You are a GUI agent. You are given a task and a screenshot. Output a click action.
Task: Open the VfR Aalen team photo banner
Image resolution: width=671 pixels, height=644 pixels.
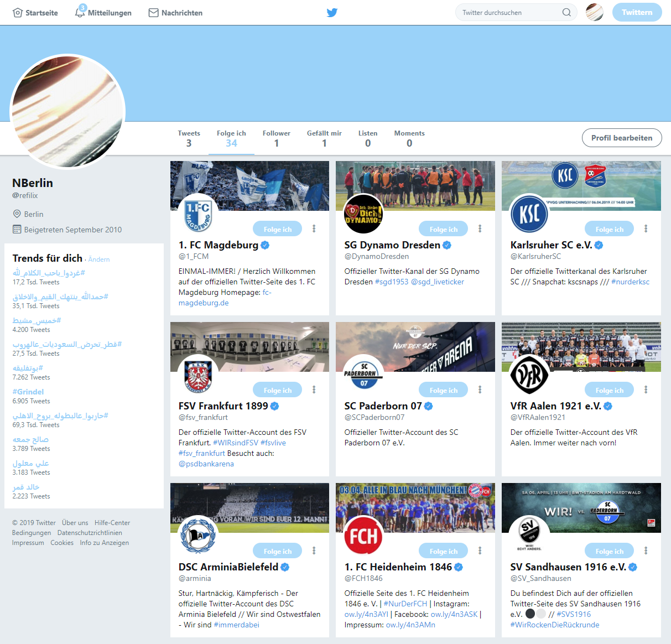click(x=581, y=346)
